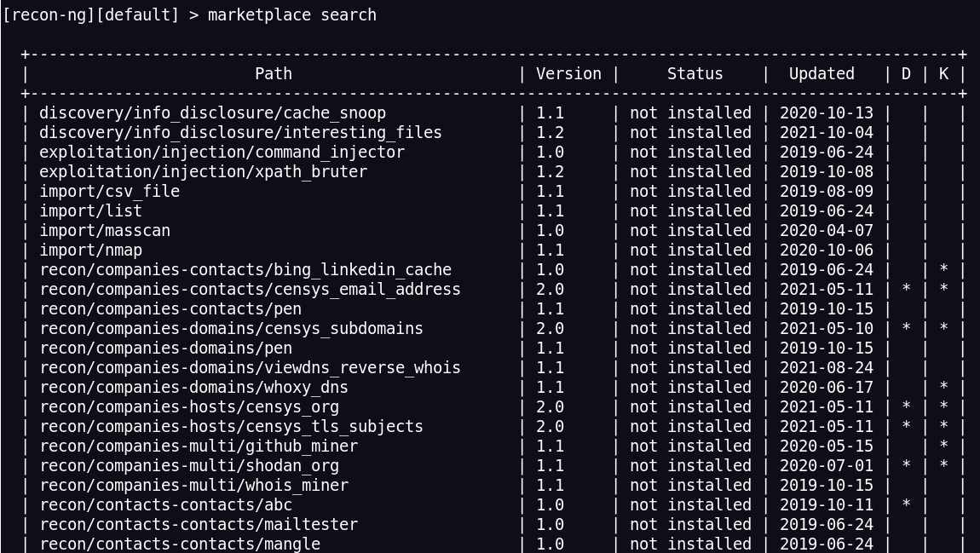Click updated date 2021-08-24 for viewdns_reverse_whois
980x553 pixels.
click(827, 367)
